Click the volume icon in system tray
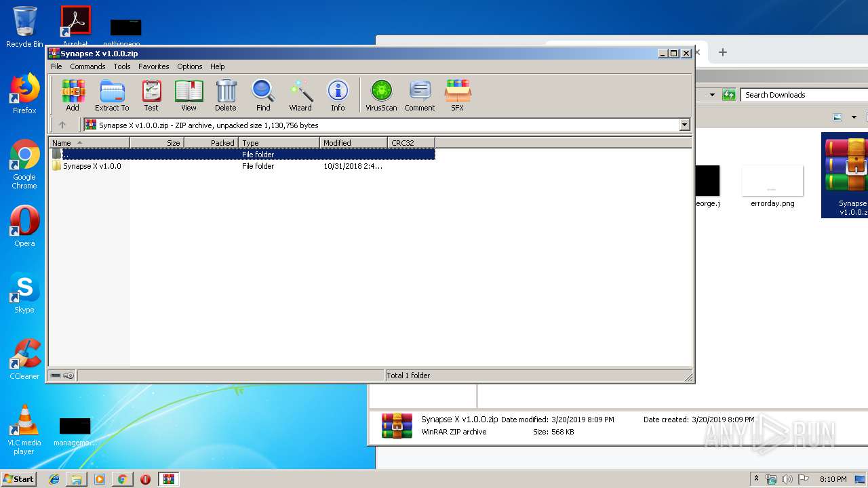Viewport: 868px width, 488px height. pos(787,479)
